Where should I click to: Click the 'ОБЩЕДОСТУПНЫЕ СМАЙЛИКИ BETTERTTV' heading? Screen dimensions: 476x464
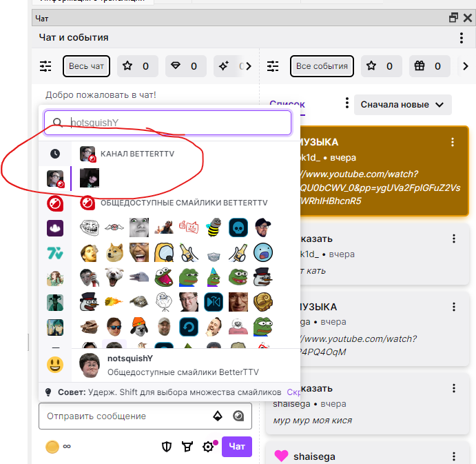click(184, 203)
